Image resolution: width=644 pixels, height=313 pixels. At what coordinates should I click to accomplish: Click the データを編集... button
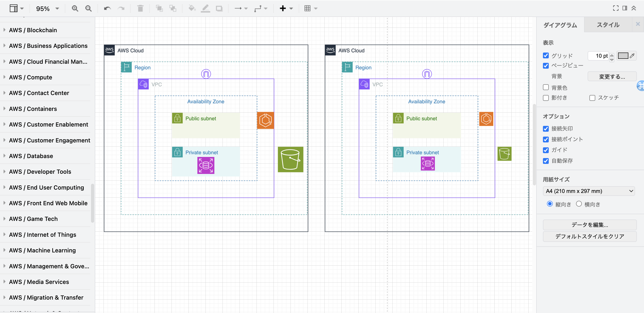pyautogui.click(x=589, y=225)
